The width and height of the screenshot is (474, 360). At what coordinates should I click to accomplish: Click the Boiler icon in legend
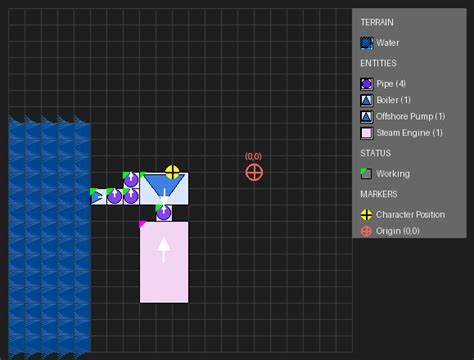[367, 100]
